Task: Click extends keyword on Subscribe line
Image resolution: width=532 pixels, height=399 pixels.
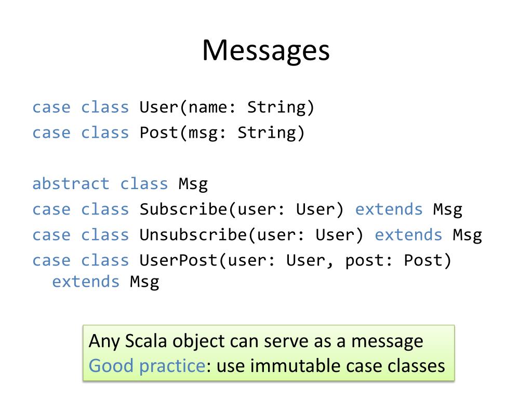Action: (x=389, y=209)
